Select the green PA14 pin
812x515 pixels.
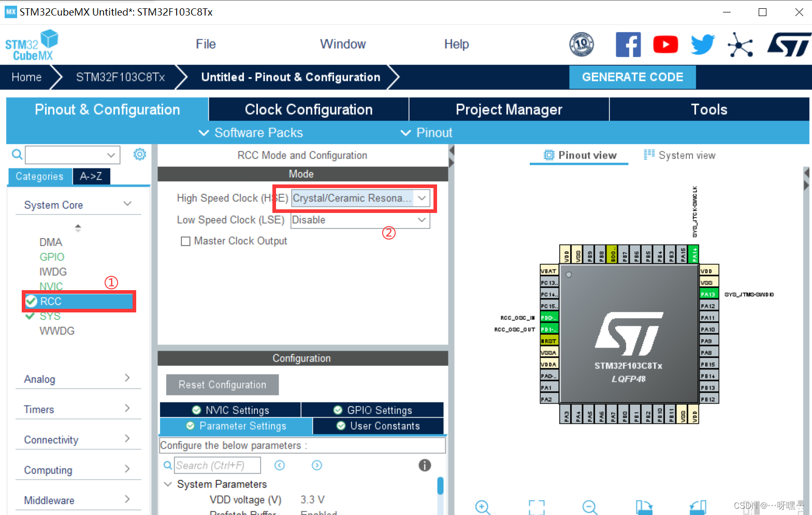(694, 254)
